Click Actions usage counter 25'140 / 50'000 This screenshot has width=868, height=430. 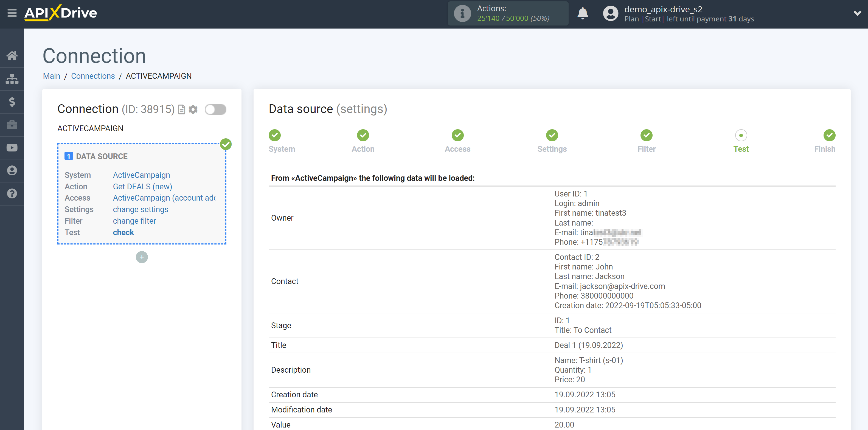pyautogui.click(x=513, y=18)
